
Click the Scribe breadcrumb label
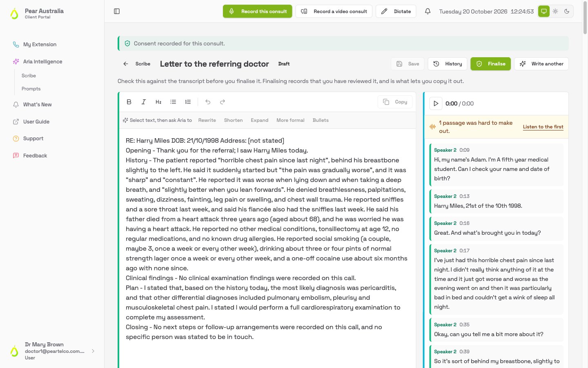[143, 64]
